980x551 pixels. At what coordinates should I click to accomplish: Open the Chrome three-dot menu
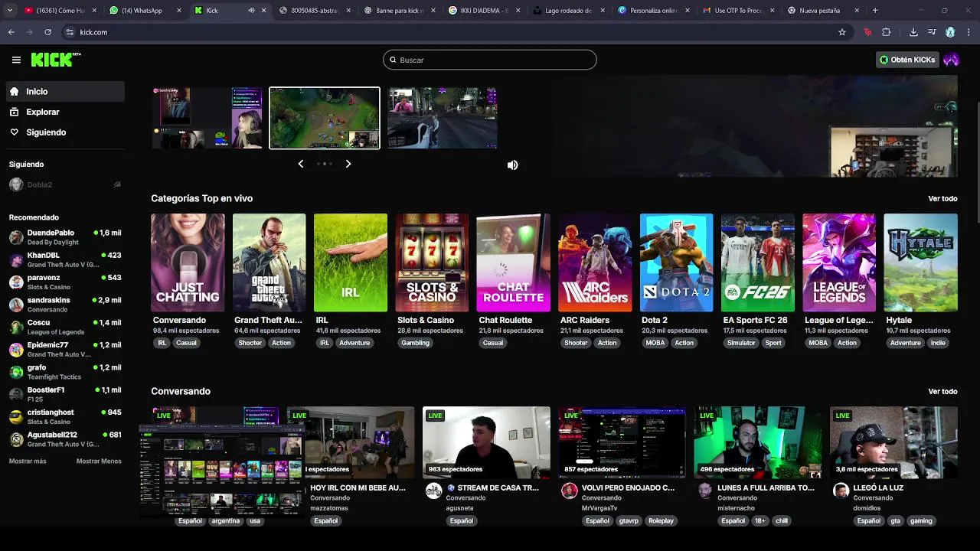click(969, 32)
